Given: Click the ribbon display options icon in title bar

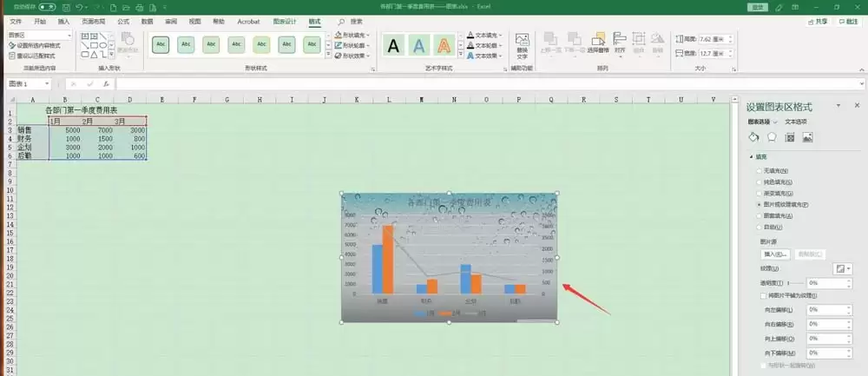Looking at the screenshot, I should coord(794,7).
